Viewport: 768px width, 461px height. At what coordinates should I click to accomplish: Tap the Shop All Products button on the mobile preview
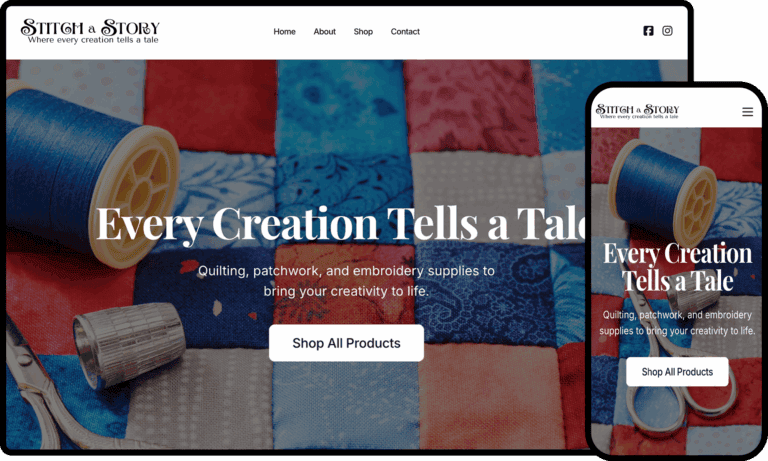click(x=677, y=372)
